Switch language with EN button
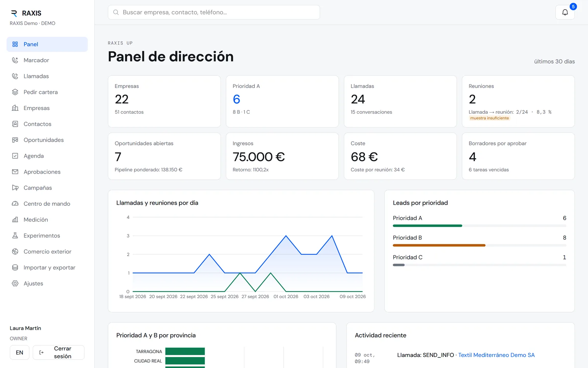 point(19,353)
